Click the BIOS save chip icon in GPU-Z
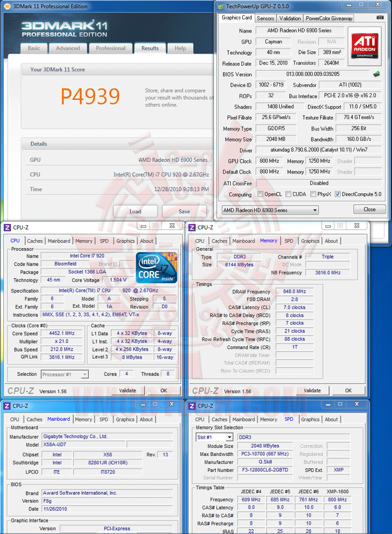The width and height of the screenshot is (392, 534). (377, 74)
